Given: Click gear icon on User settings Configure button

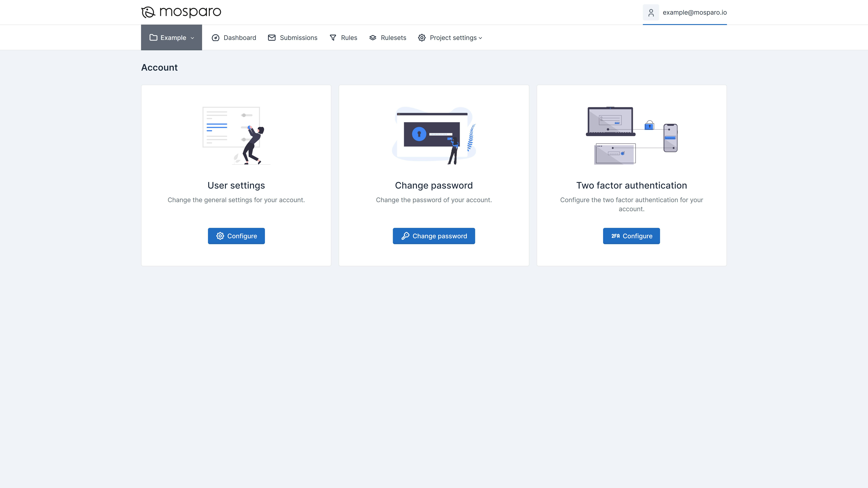Looking at the screenshot, I should click(x=220, y=236).
